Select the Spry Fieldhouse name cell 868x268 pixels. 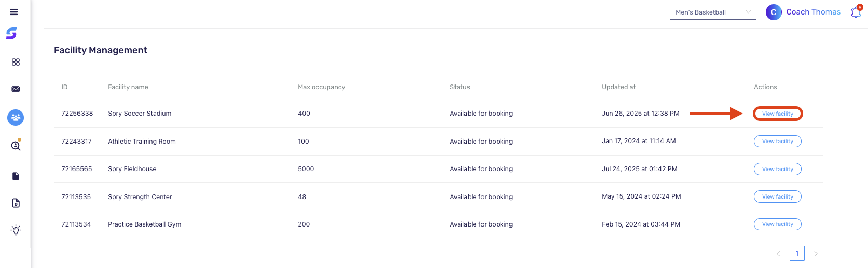(132, 169)
